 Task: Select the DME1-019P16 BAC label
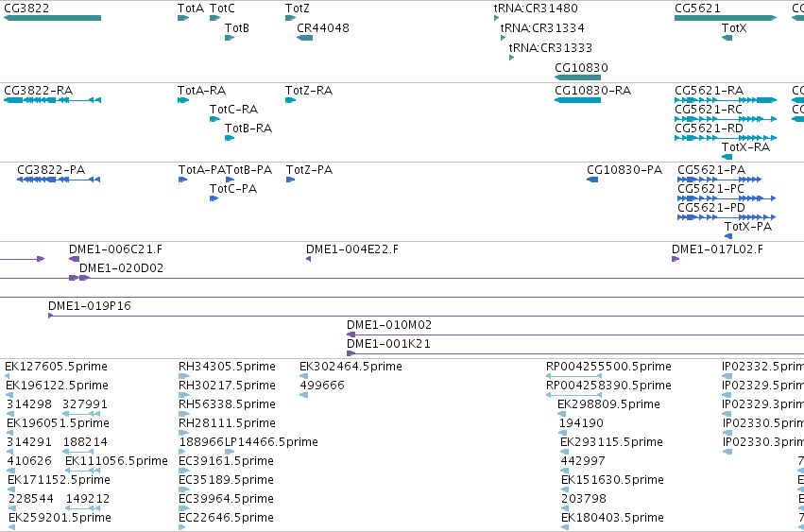point(90,306)
